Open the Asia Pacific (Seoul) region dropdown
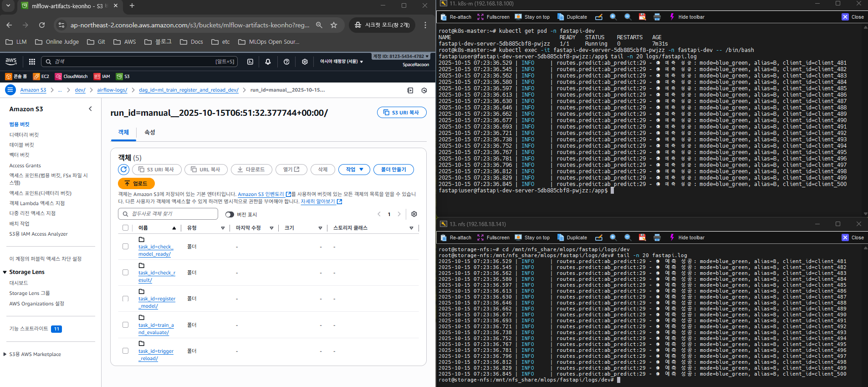The height and width of the screenshot is (387, 868). [x=342, y=62]
